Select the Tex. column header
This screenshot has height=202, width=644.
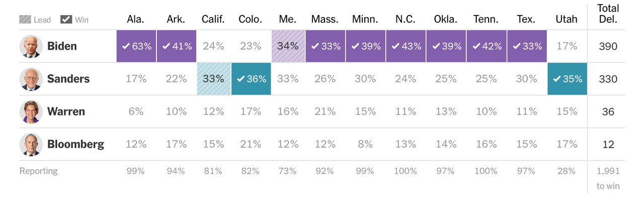coord(526,20)
